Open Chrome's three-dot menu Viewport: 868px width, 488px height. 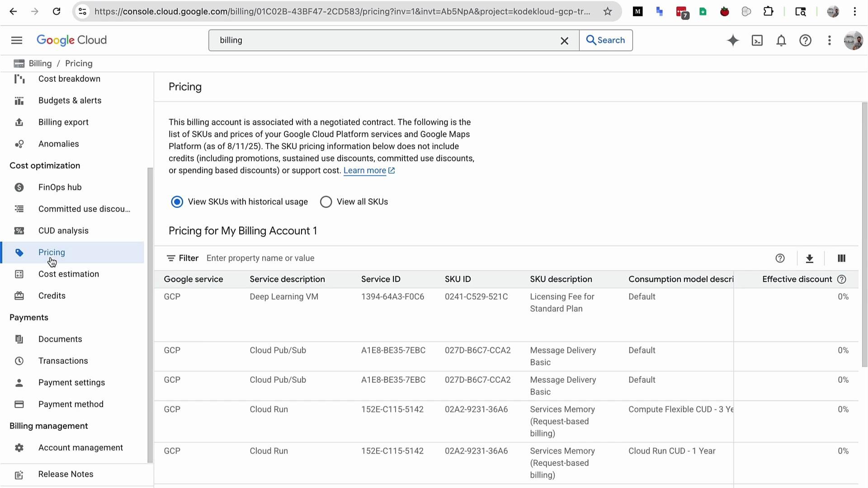(x=854, y=11)
